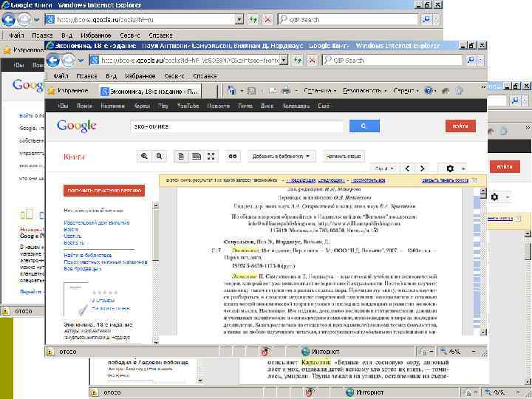Open Избранное menu in Экономика window
Image resolution: width=532 pixels, height=399 pixels.
pyautogui.click(x=140, y=76)
